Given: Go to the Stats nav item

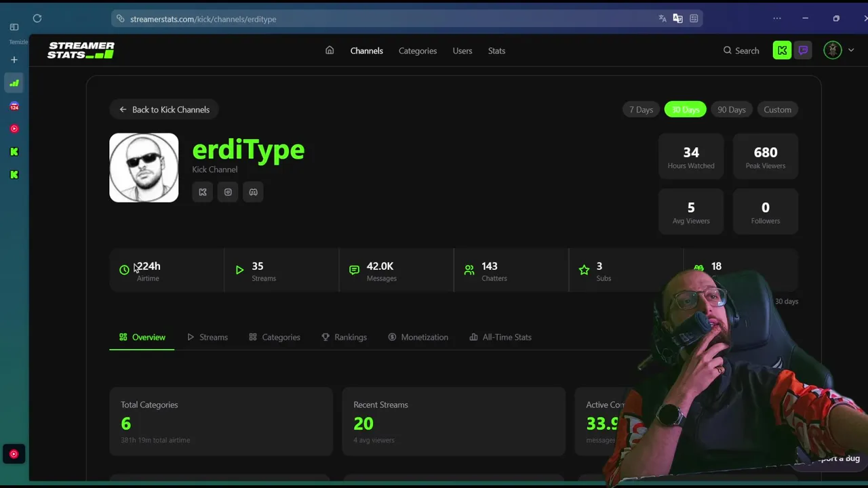Looking at the screenshot, I should pyautogui.click(x=496, y=51).
